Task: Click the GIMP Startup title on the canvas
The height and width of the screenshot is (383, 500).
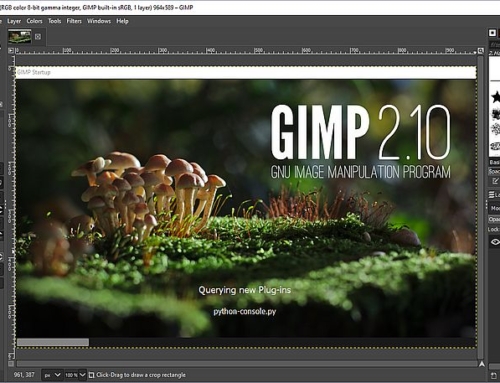Action: pos(34,72)
